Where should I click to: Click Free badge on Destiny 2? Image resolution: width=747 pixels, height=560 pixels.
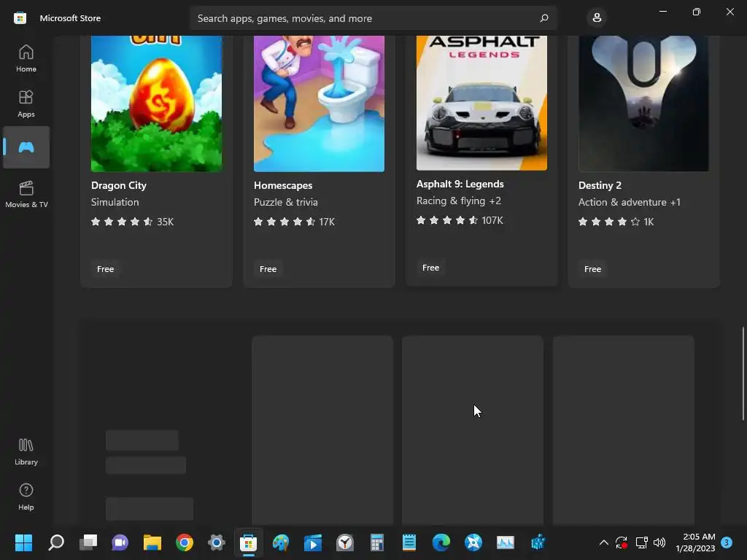(x=592, y=269)
